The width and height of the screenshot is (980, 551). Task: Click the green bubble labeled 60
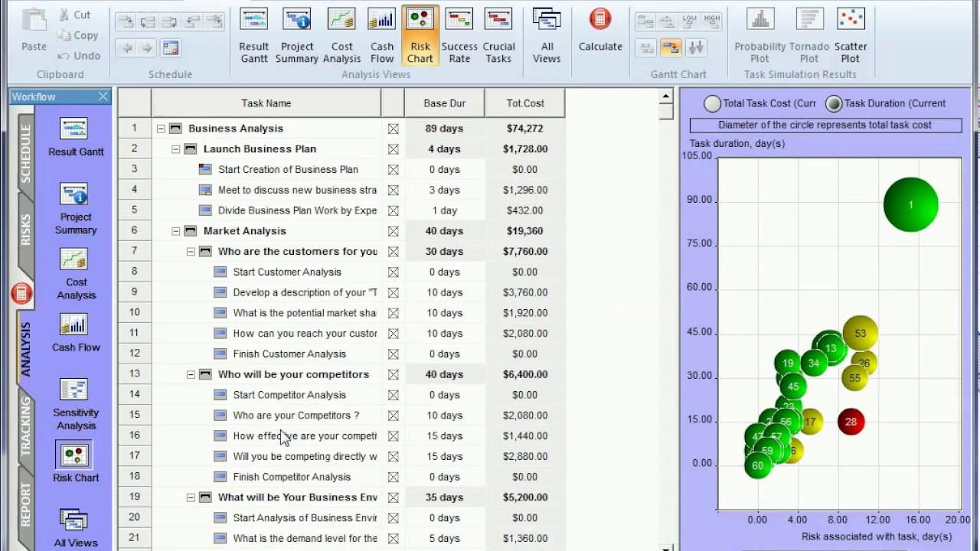[757, 465]
